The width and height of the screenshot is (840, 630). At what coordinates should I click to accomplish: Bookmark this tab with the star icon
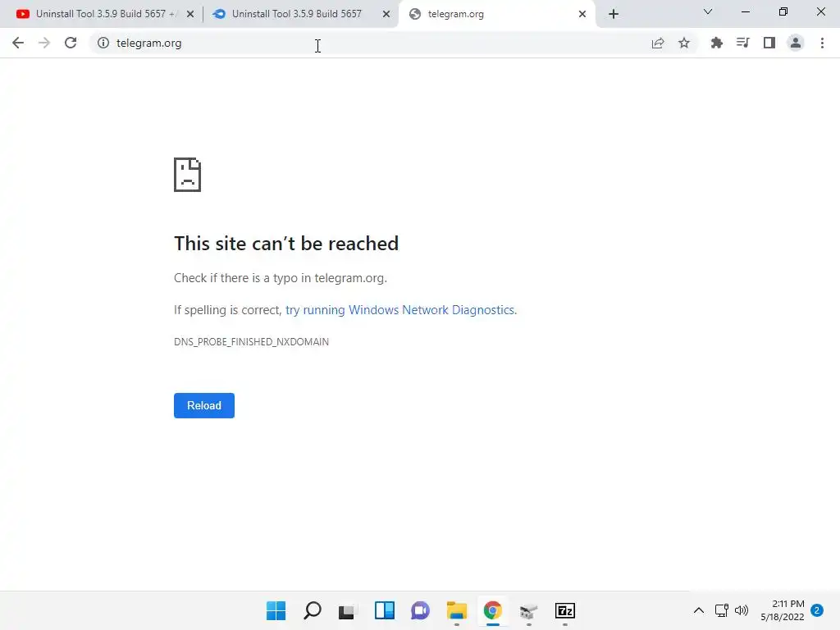pos(684,43)
